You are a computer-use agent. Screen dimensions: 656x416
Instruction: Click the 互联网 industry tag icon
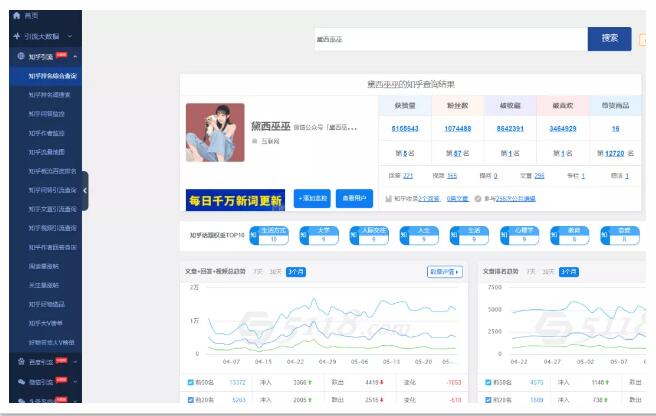coord(254,141)
